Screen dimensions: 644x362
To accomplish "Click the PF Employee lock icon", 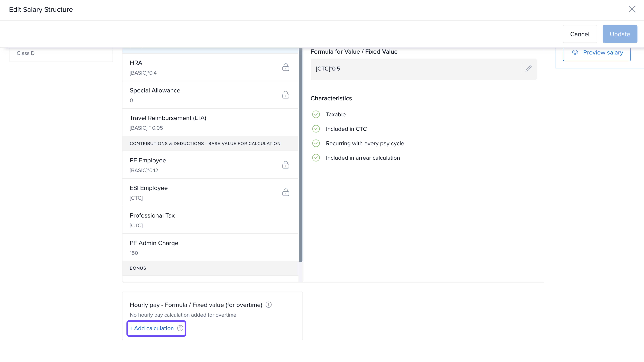I will click(x=286, y=165).
